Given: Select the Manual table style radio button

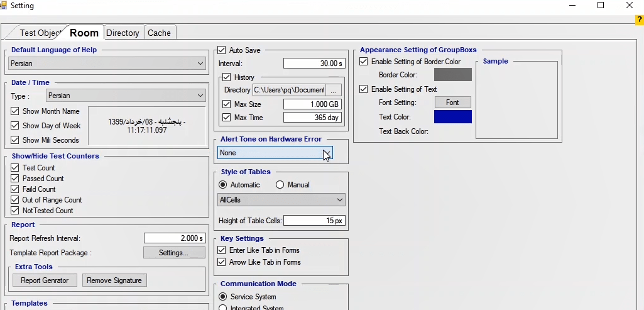Looking at the screenshot, I should [280, 185].
